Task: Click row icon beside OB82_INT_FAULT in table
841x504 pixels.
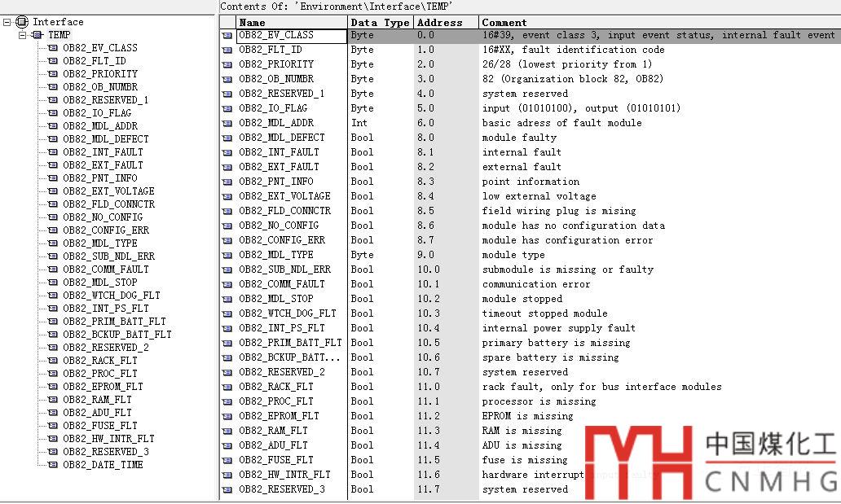Action: click(227, 152)
